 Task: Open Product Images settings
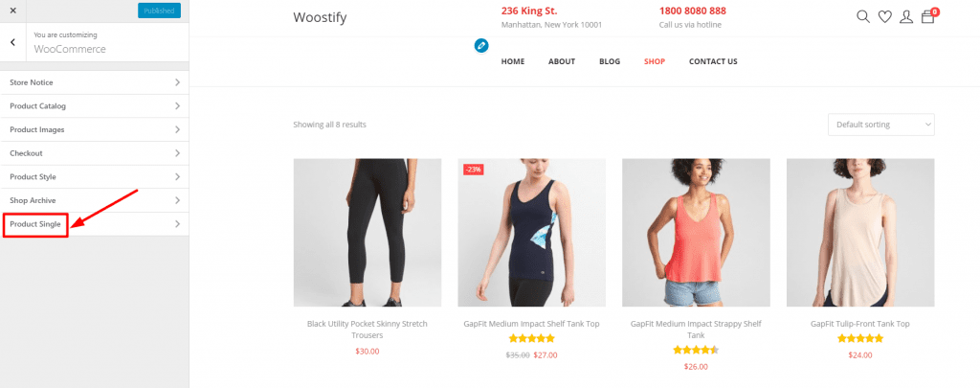point(95,129)
